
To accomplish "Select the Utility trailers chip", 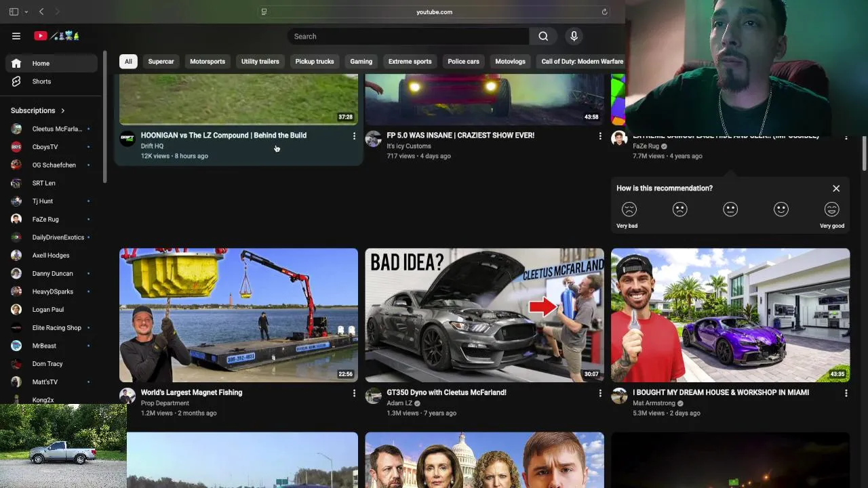I will pos(260,62).
